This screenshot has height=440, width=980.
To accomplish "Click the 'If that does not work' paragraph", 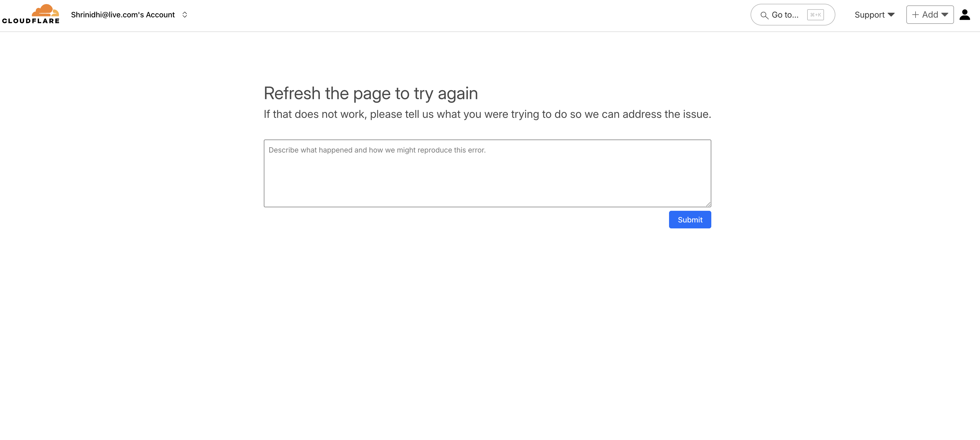I will pos(487,114).
